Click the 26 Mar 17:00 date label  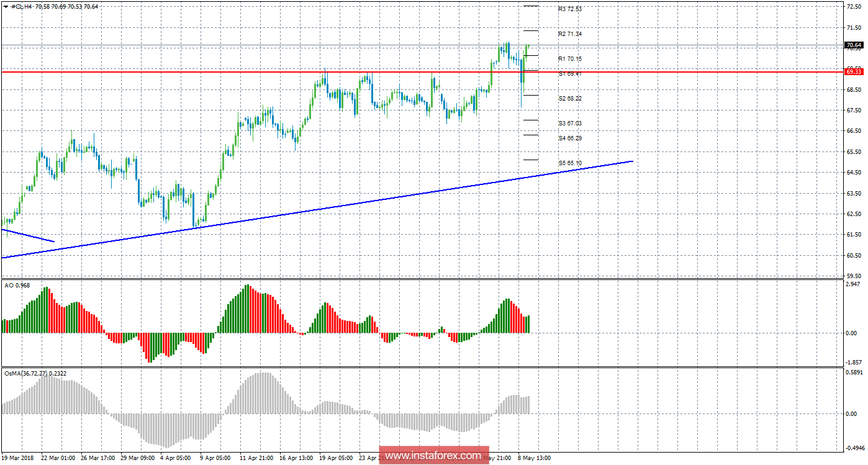point(99,458)
